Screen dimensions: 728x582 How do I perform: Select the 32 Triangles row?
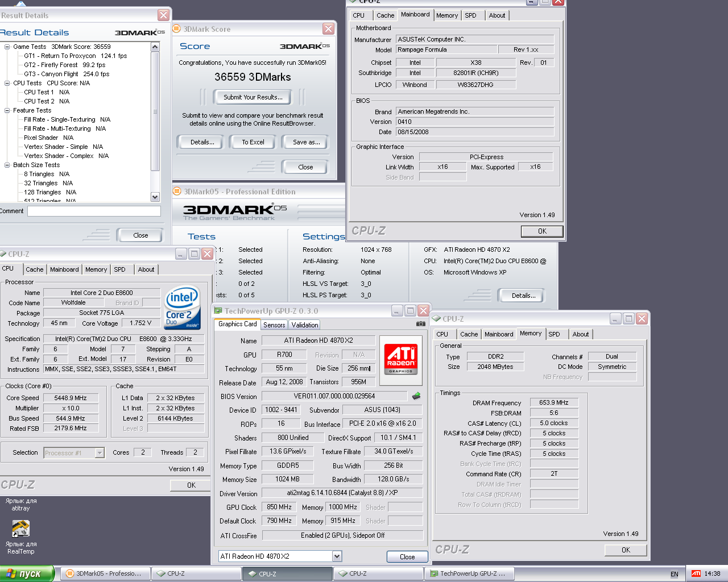pyautogui.click(x=48, y=183)
